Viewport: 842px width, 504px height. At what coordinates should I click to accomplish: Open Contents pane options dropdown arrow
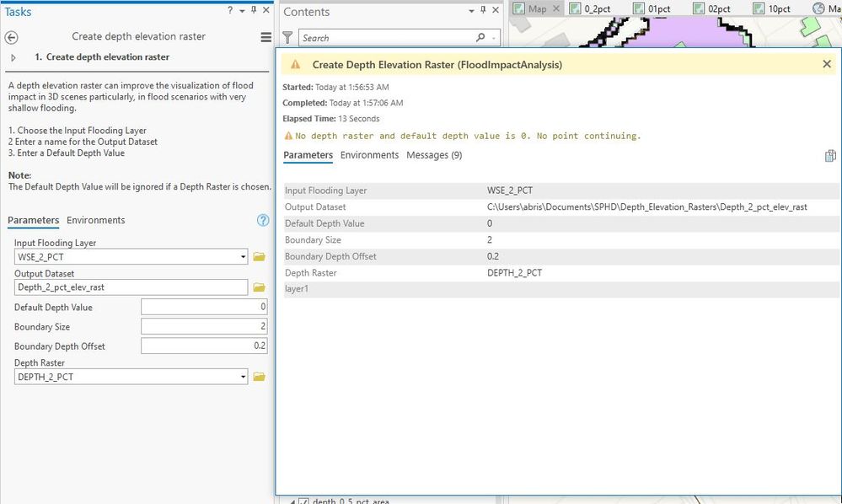(471, 11)
